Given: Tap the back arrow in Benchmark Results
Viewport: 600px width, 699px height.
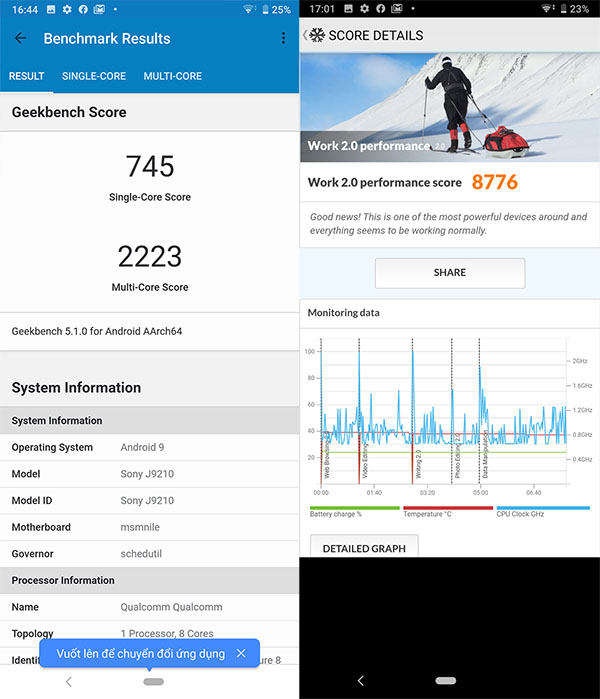Looking at the screenshot, I should tap(21, 38).
